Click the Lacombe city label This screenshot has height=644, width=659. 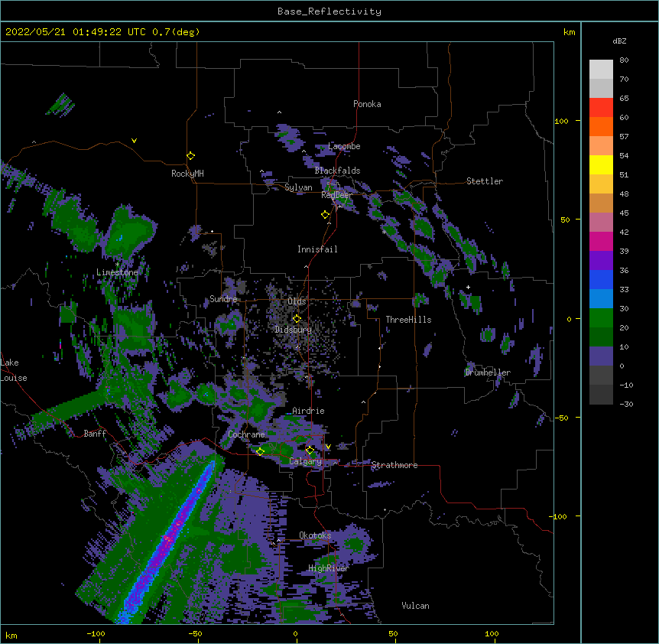click(x=344, y=146)
